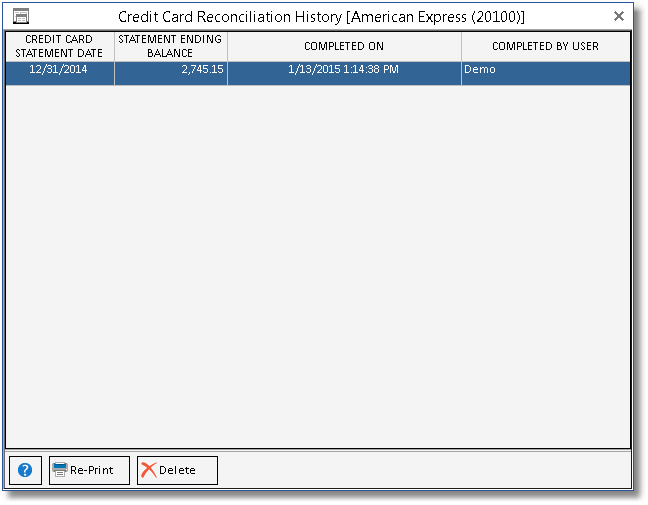Click the Completed On column header
The height and width of the screenshot is (505, 648).
(344, 46)
